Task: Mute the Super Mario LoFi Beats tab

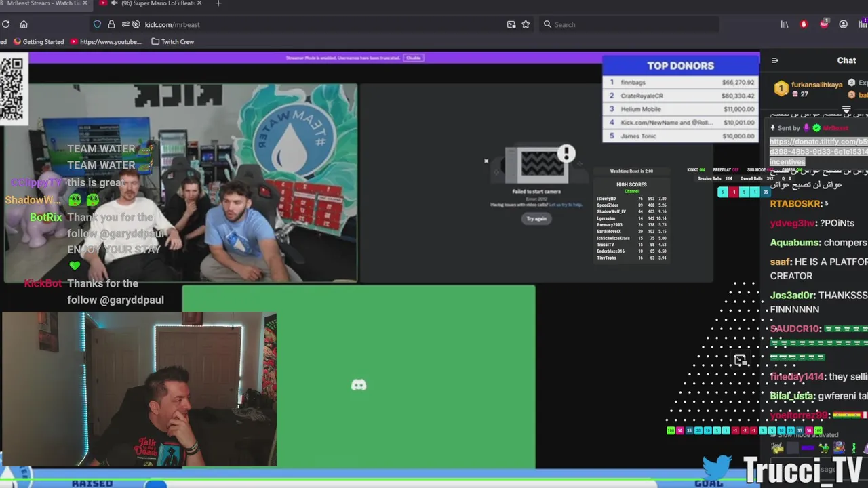Action: 114,3
